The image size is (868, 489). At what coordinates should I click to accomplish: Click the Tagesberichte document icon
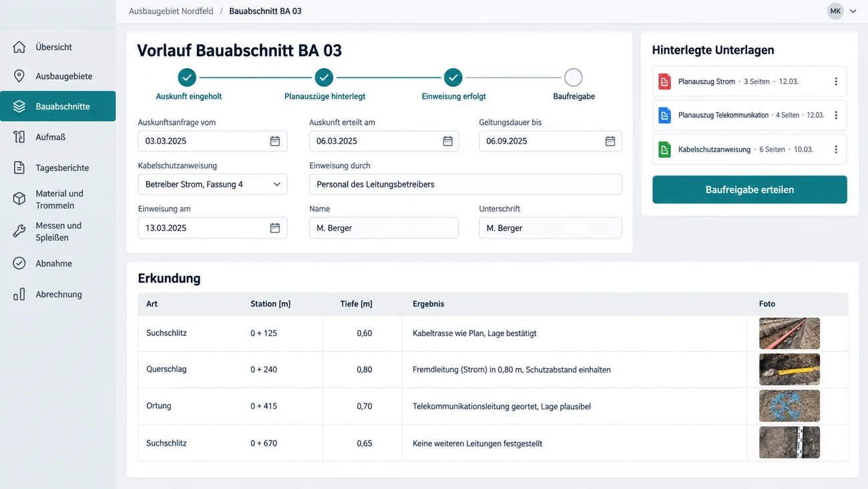[x=19, y=168]
